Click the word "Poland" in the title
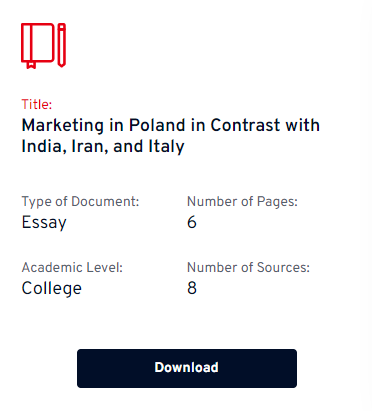This screenshot has width=372, height=411. (x=157, y=125)
